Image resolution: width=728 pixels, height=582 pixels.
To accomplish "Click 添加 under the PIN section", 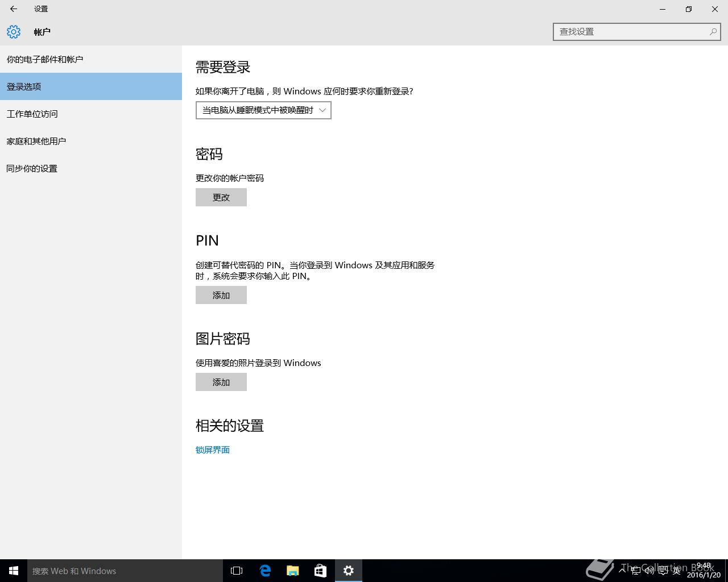I will [221, 295].
